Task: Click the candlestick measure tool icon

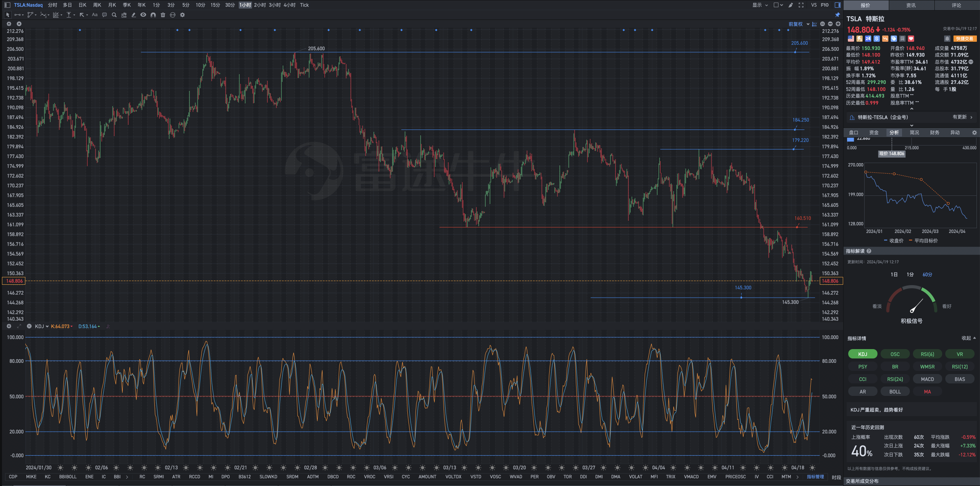Action: coord(124,15)
